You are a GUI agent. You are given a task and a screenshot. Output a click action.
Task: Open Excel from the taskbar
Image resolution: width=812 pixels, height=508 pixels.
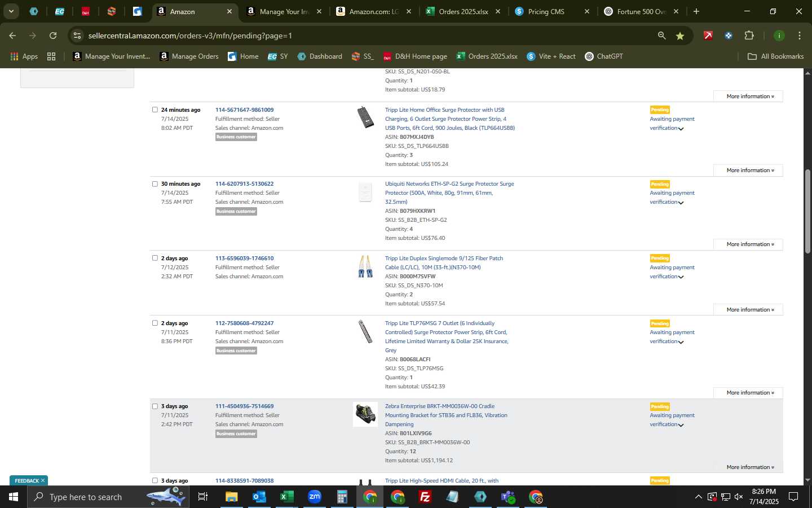pos(286,497)
